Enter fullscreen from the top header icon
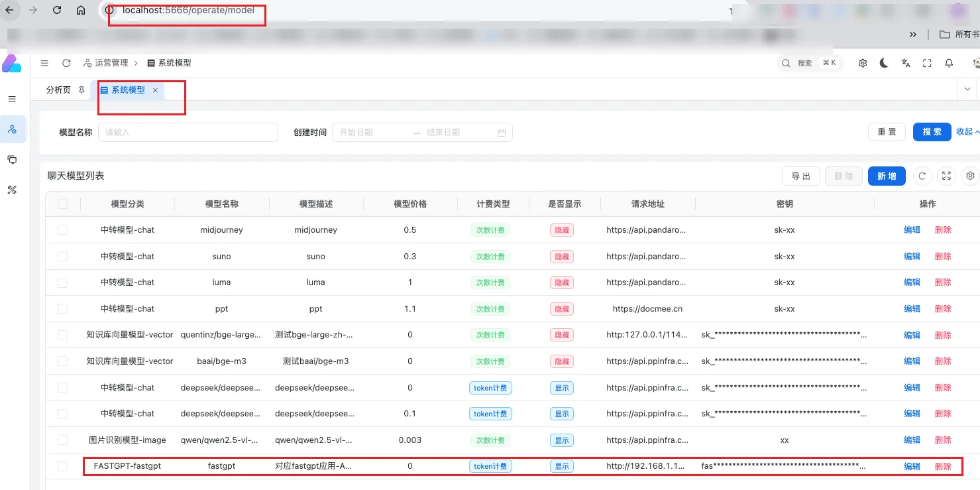 pos(927,63)
